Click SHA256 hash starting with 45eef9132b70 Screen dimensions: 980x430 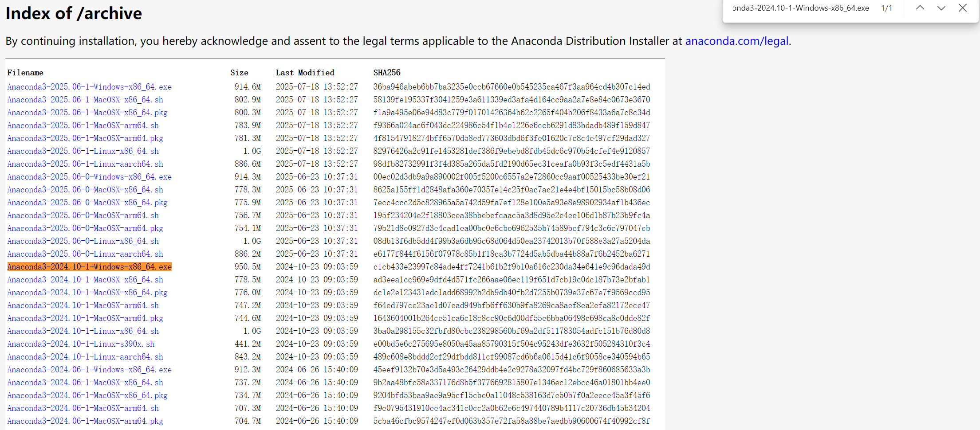pos(512,370)
